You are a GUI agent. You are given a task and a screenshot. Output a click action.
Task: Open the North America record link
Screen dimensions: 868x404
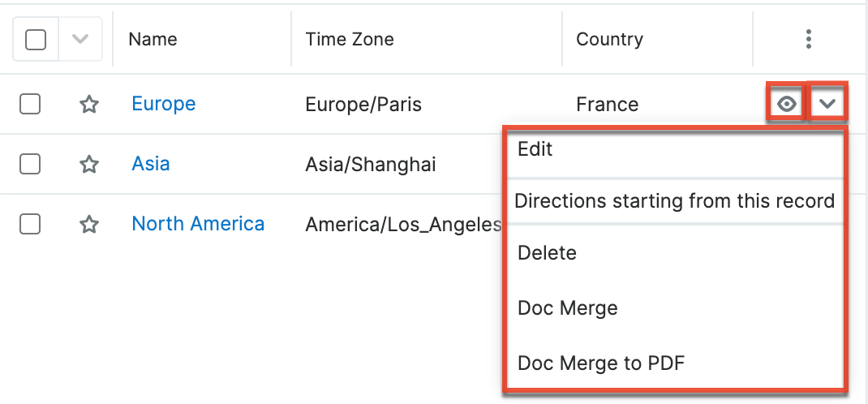coord(198,224)
